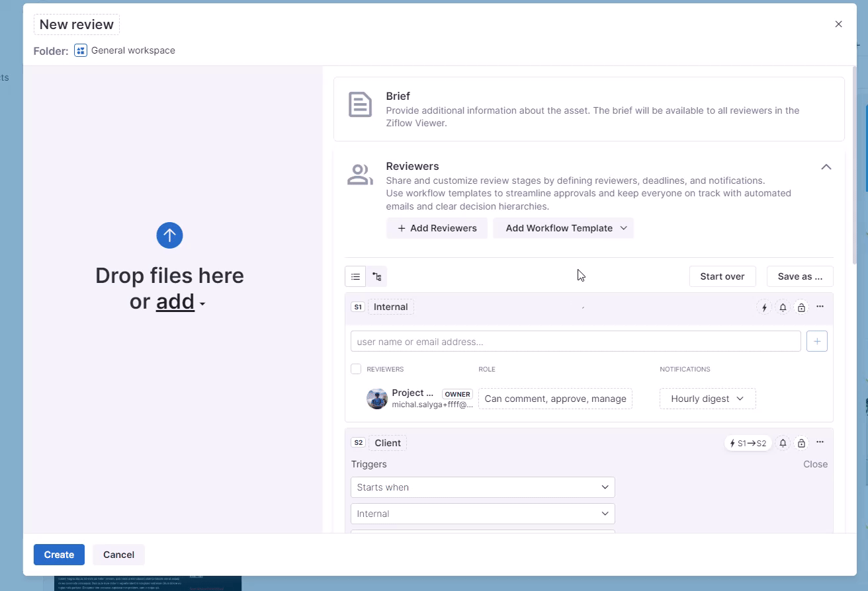Image resolution: width=868 pixels, height=591 pixels.
Task: Toggle lock icon on Client stage
Action: (801, 443)
